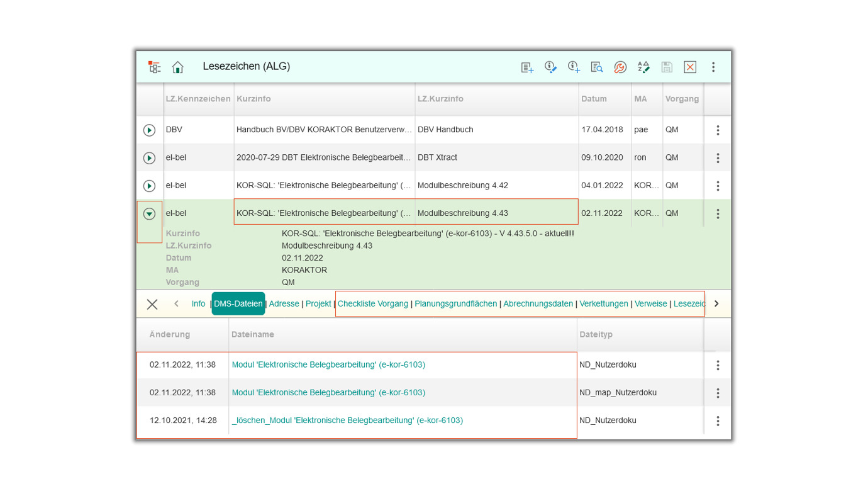Open the search records icon
868x491 pixels.
[x=597, y=67]
